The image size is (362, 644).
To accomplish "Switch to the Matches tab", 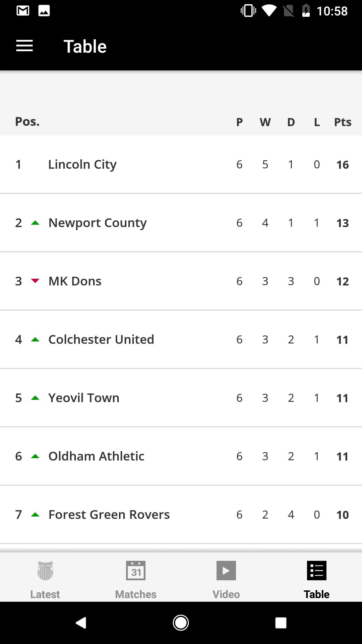I will pyautogui.click(x=136, y=594).
